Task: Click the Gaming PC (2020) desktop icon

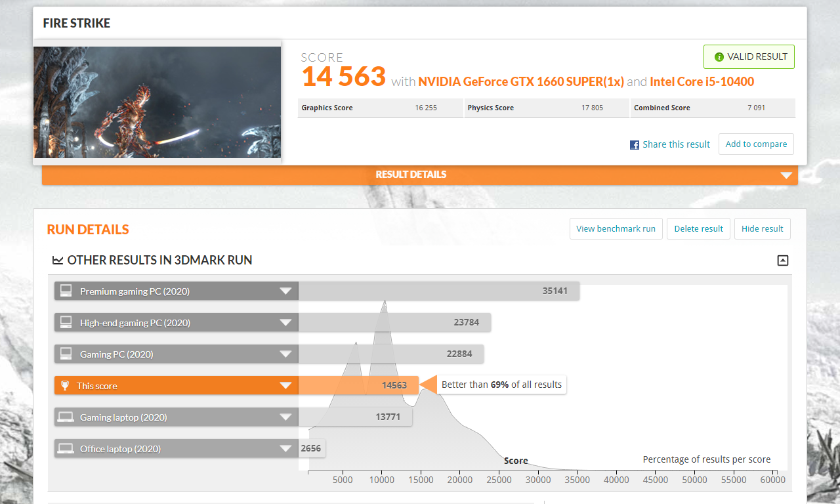Action: (x=66, y=354)
